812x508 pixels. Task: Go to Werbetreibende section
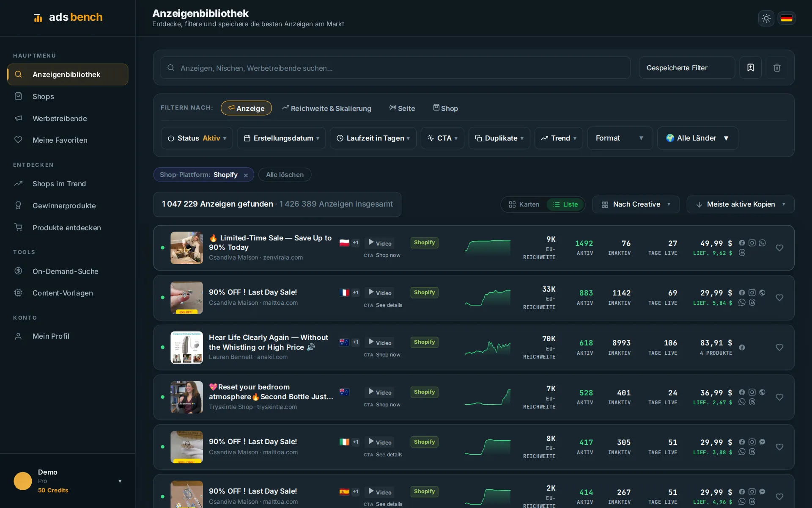pyautogui.click(x=68, y=119)
